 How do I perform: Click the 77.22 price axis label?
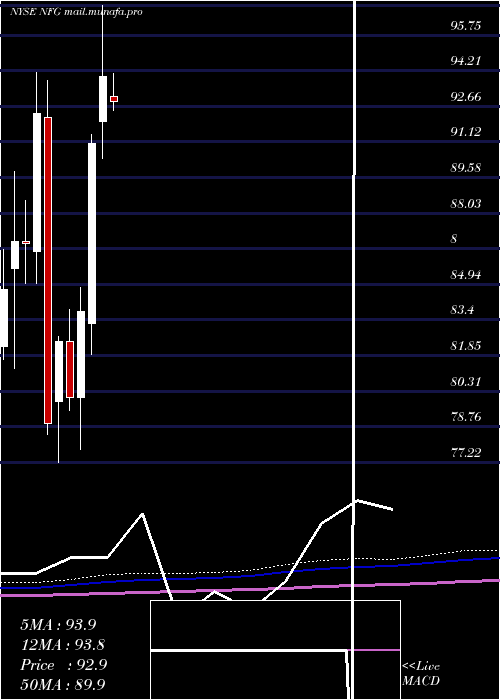[466, 453]
